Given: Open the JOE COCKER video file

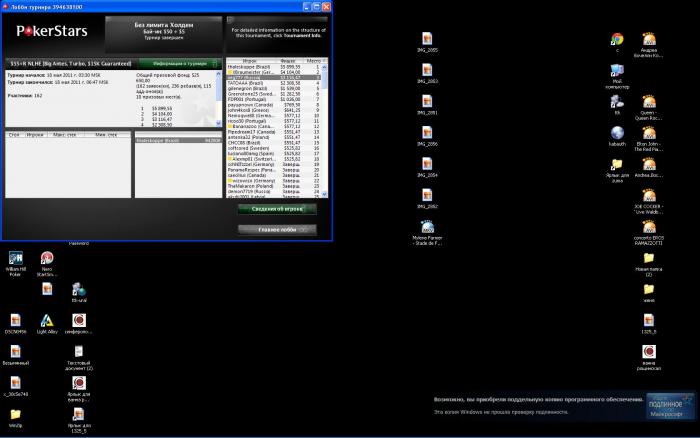Looking at the screenshot, I should pos(649,196).
